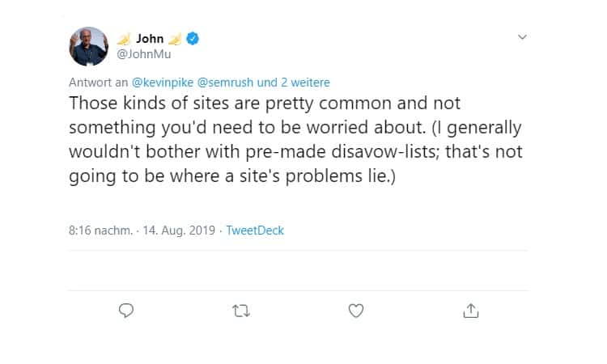Click the 8:16 nachm. timestamp
This screenshot has height=364, width=607.
[100, 231]
